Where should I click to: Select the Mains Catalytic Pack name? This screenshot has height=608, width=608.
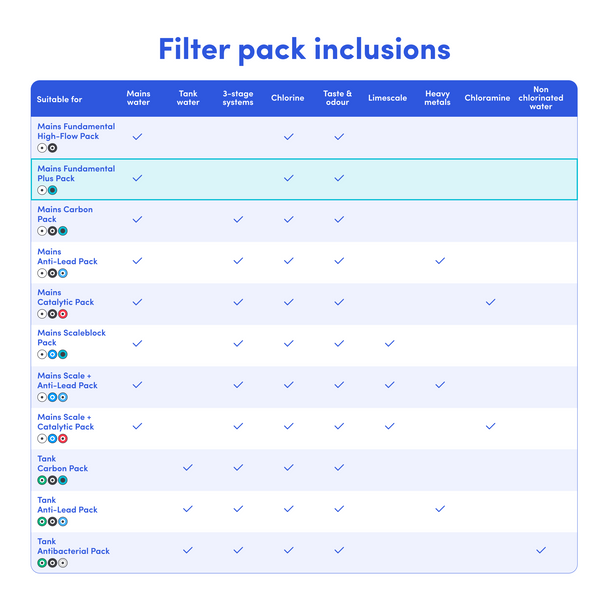click(66, 297)
